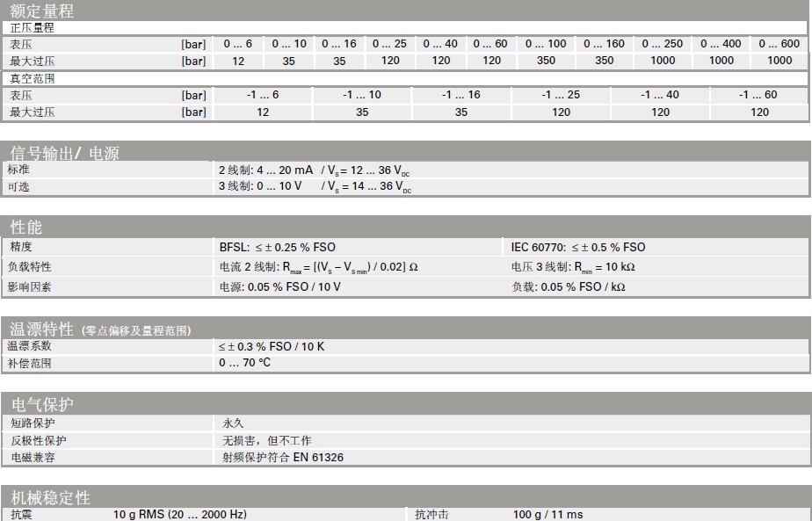Click the 0 ... 400 range cell
This screenshot has height=521, width=812.
(x=721, y=44)
